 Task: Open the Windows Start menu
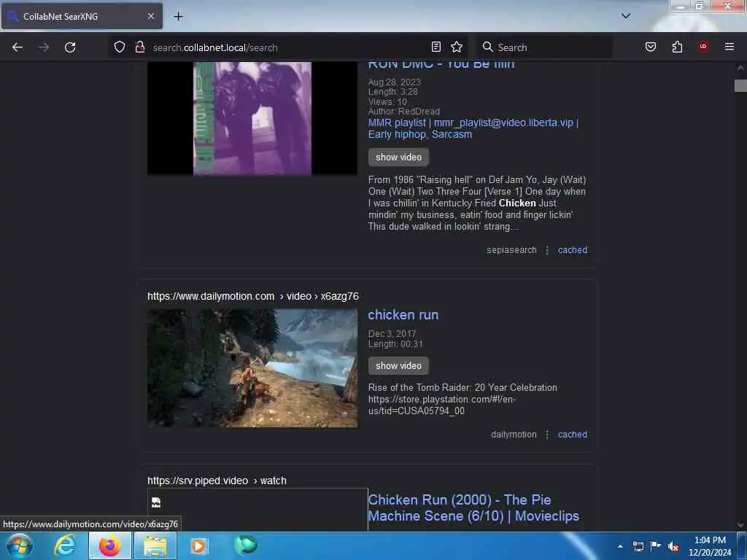click(20, 545)
